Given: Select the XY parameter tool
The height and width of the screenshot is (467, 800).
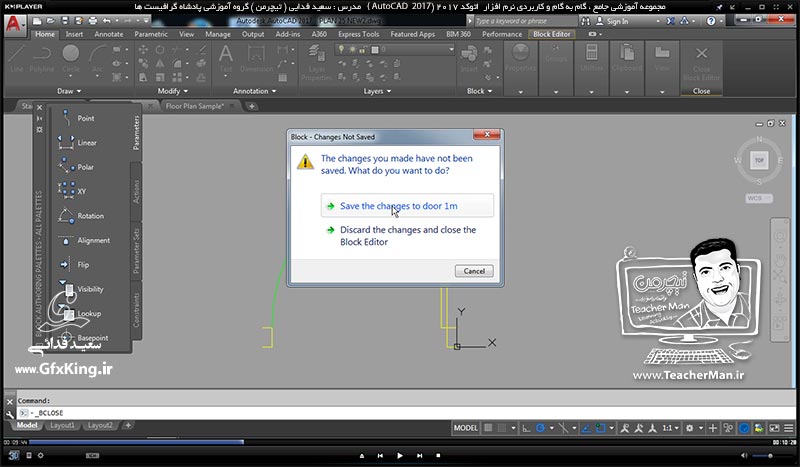Looking at the screenshot, I should (x=72, y=191).
